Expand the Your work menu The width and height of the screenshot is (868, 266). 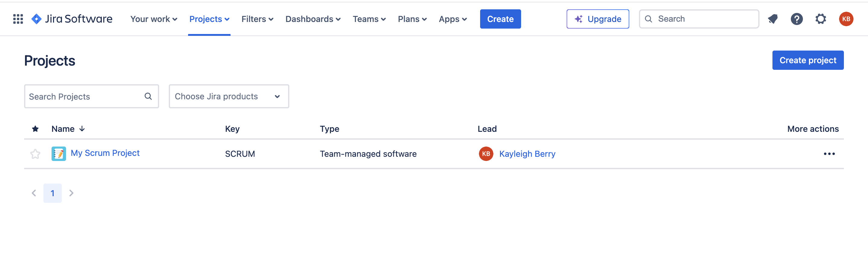[x=154, y=19]
